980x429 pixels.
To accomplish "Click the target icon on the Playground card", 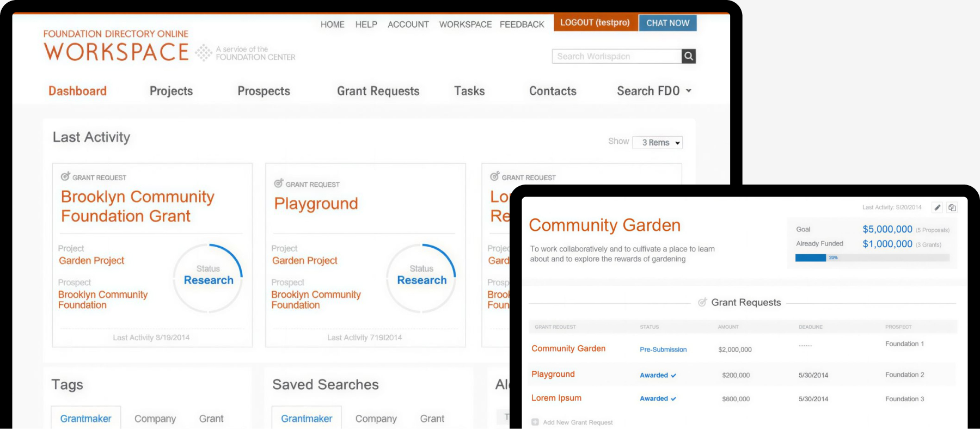I will [279, 183].
